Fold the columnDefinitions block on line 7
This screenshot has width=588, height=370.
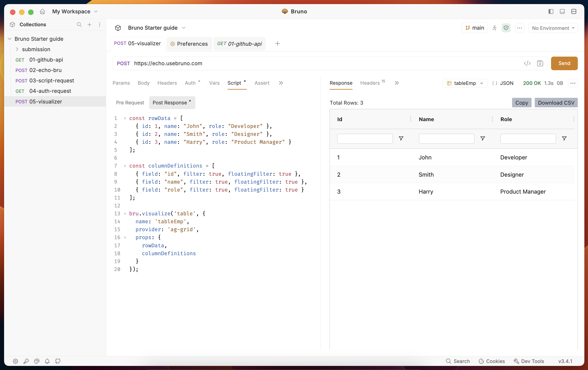coord(125,166)
